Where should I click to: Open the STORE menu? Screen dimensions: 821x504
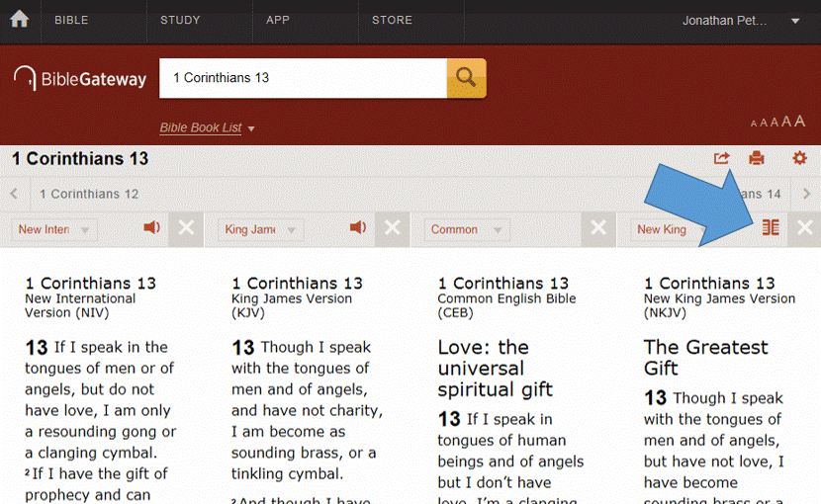(392, 20)
